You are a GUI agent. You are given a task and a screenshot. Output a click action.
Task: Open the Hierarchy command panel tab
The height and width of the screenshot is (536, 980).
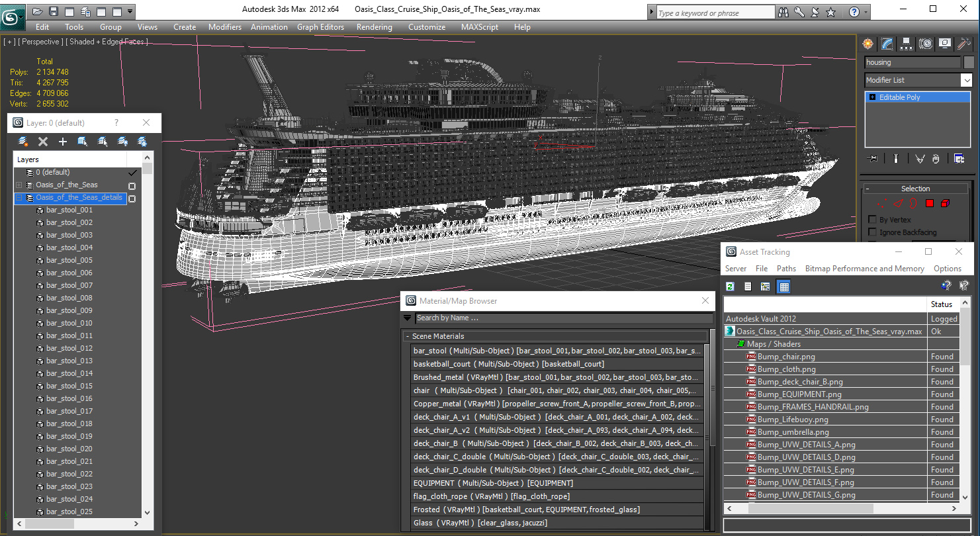tap(907, 44)
